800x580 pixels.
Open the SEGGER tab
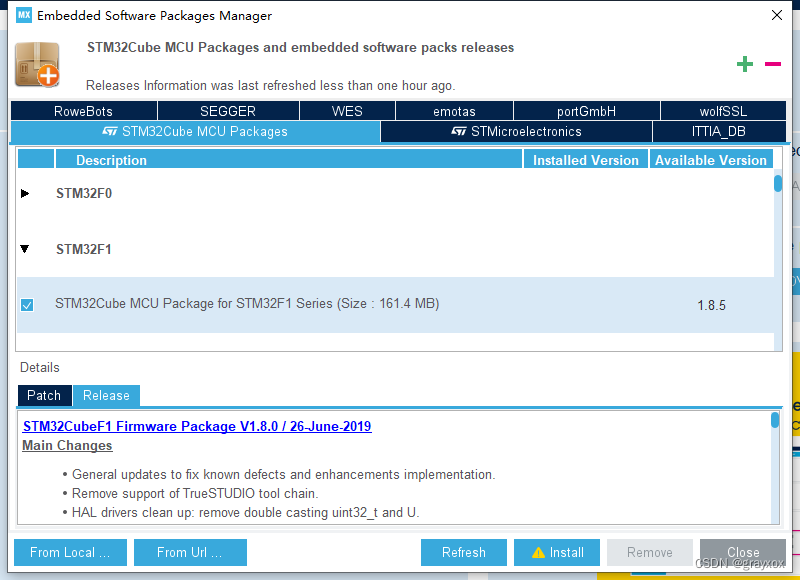click(x=228, y=111)
